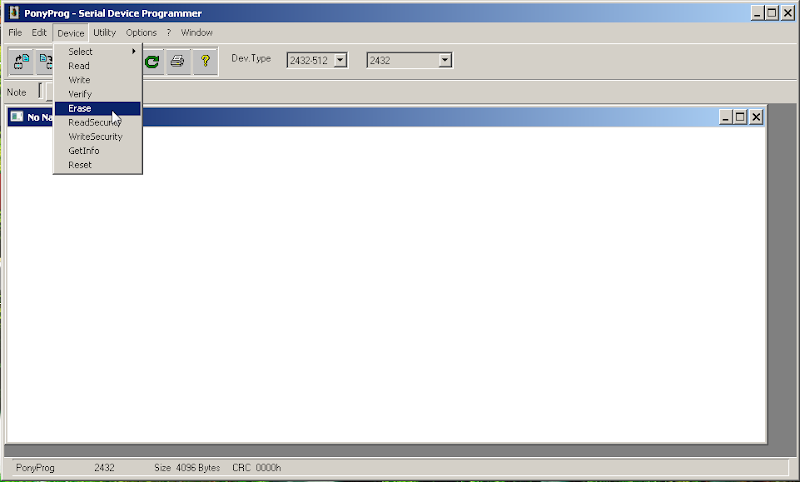Image resolution: width=800 pixels, height=482 pixels.
Task: Click the yellow Help question mark icon
Action: coord(205,62)
